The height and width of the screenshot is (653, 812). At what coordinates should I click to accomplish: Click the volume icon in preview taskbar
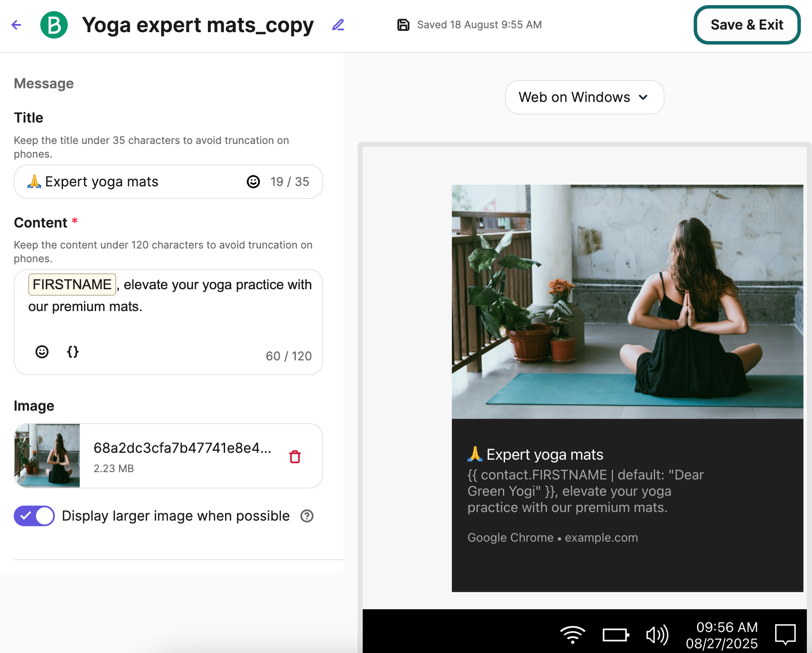click(x=657, y=635)
